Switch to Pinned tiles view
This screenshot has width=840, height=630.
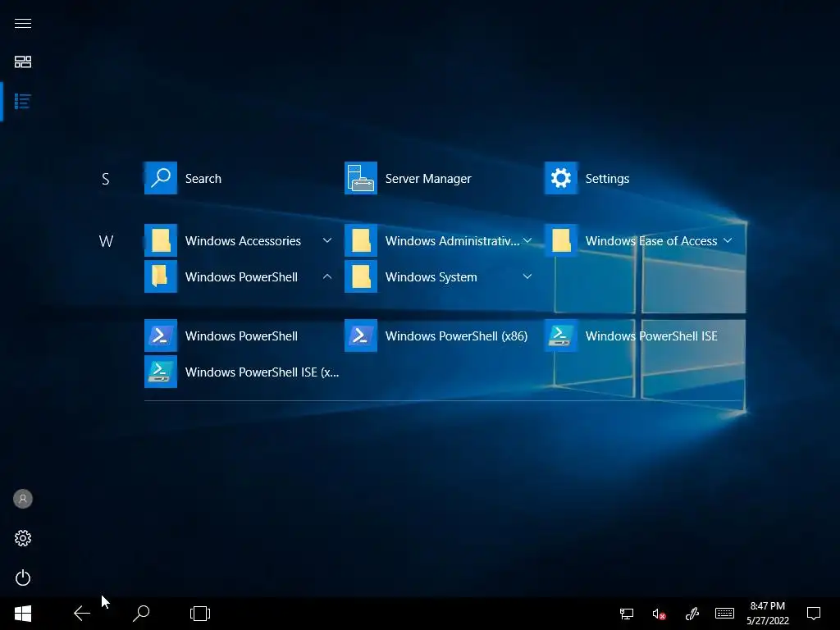click(22, 62)
